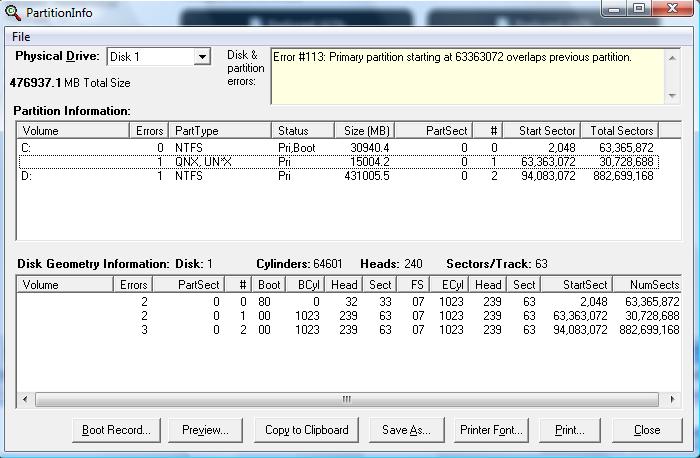Click the Print button
This screenshot has width=700, height=458.
click(x=570, y=430)
